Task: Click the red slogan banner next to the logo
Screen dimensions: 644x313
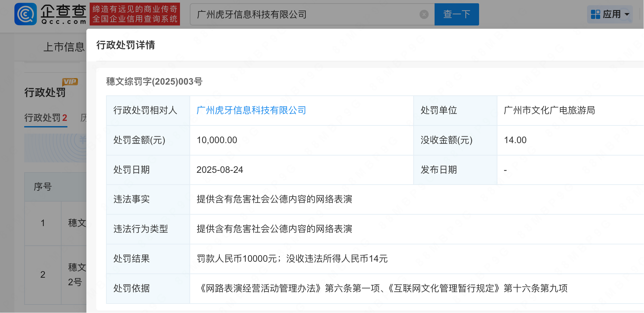Action: (135, 14)
